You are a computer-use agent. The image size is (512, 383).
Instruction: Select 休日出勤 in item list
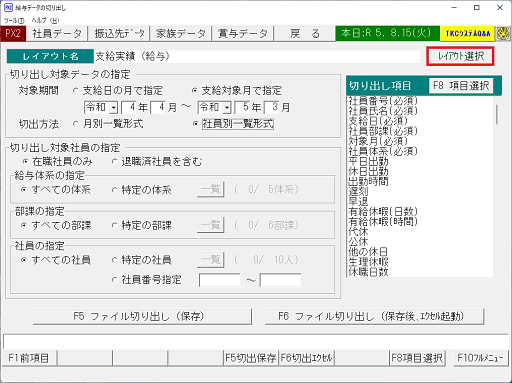(368, 171)
